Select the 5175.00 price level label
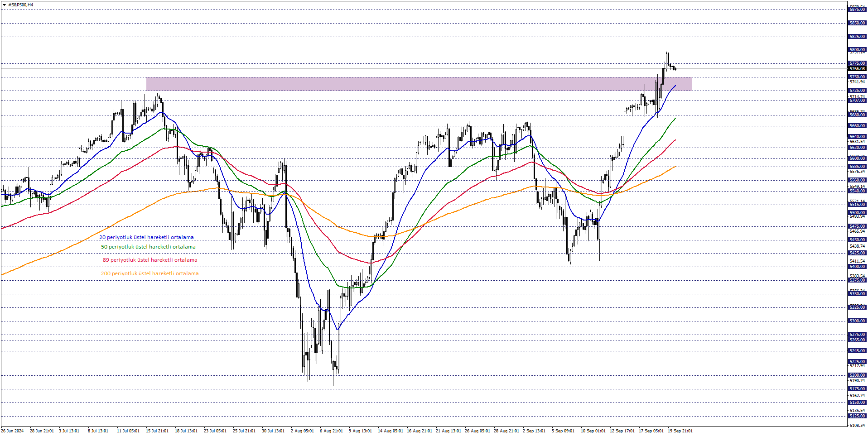This screenshot has width=868, height=436. point(857,389)
